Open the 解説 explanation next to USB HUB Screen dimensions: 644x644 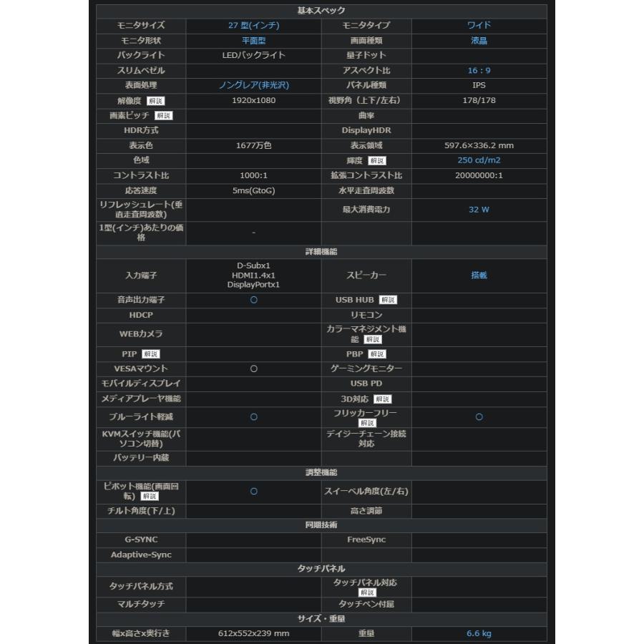tap(387, 300)
